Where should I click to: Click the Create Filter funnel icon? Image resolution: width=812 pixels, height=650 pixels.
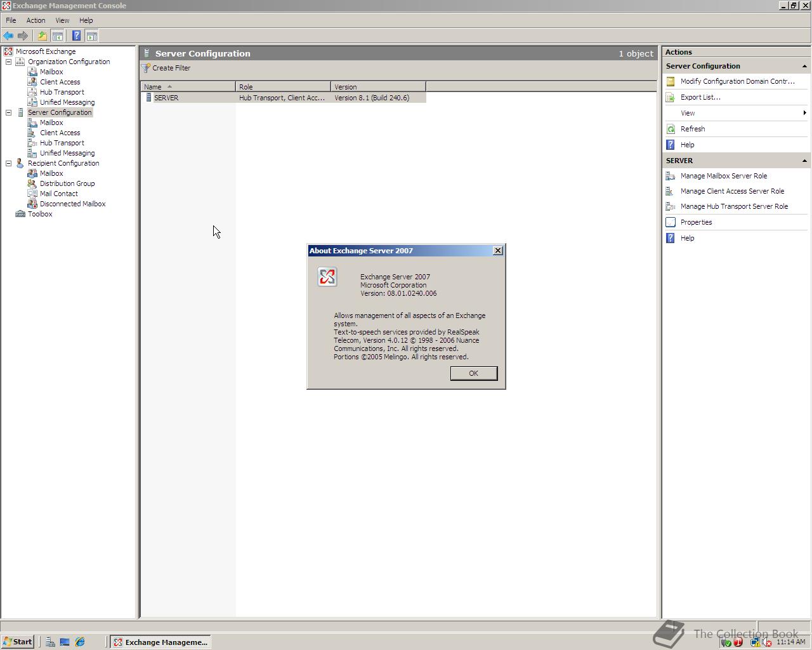point(146,68)
